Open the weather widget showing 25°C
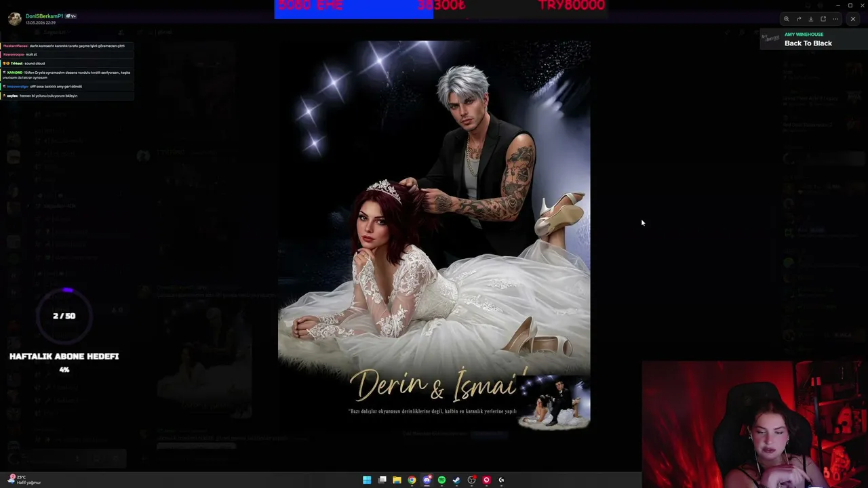The width and height of the screenshot is (868, 488). (x=24, y=479)
